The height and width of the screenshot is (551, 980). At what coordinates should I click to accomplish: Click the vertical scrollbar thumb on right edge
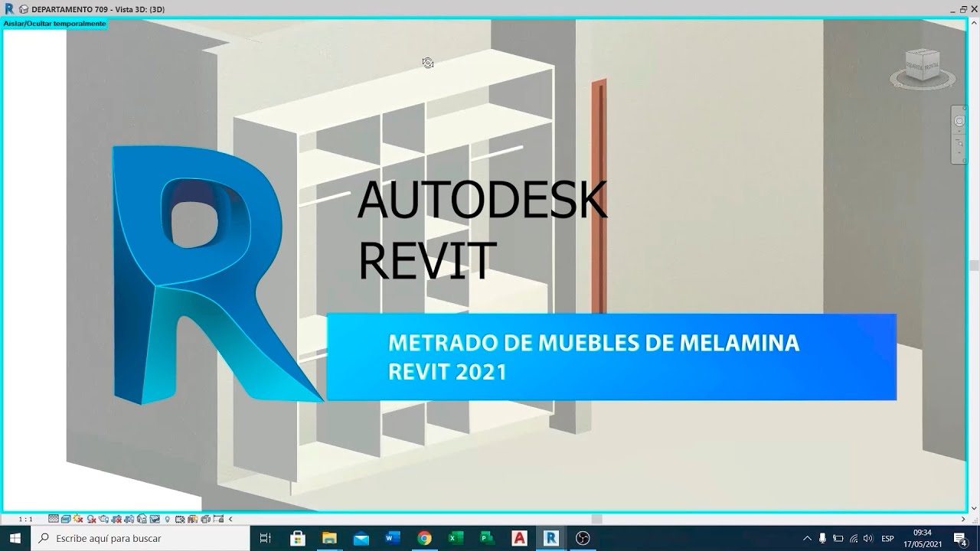(x=974, y=266)
